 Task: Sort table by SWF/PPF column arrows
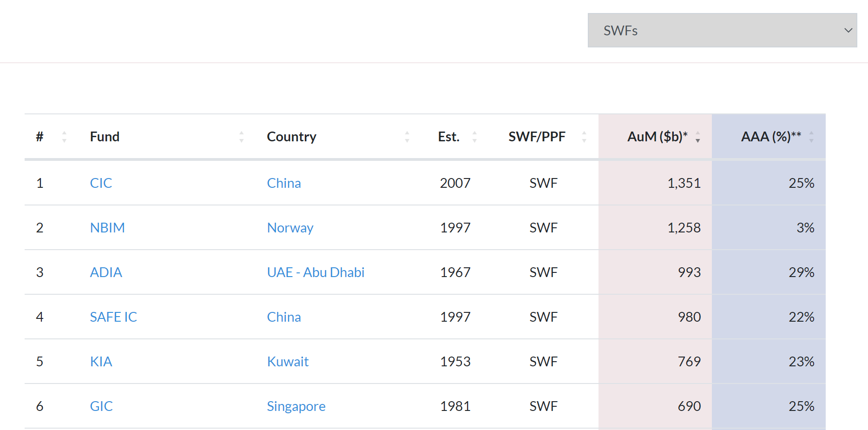click(x=584, y=137)
